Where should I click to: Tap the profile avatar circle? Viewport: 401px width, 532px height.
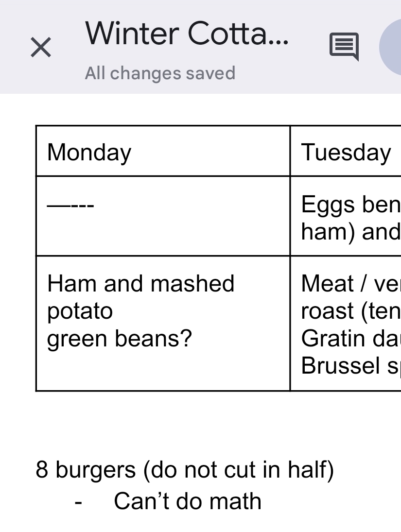coord(392,48)
